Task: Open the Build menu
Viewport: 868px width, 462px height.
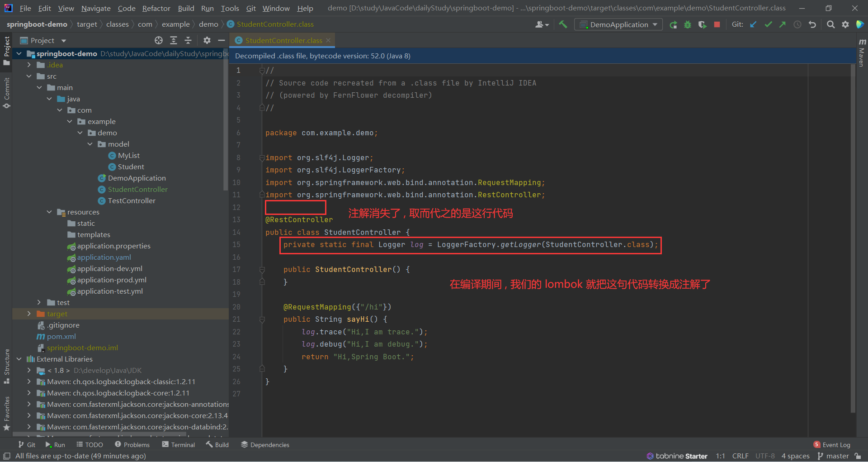Action: coord(186,8)
